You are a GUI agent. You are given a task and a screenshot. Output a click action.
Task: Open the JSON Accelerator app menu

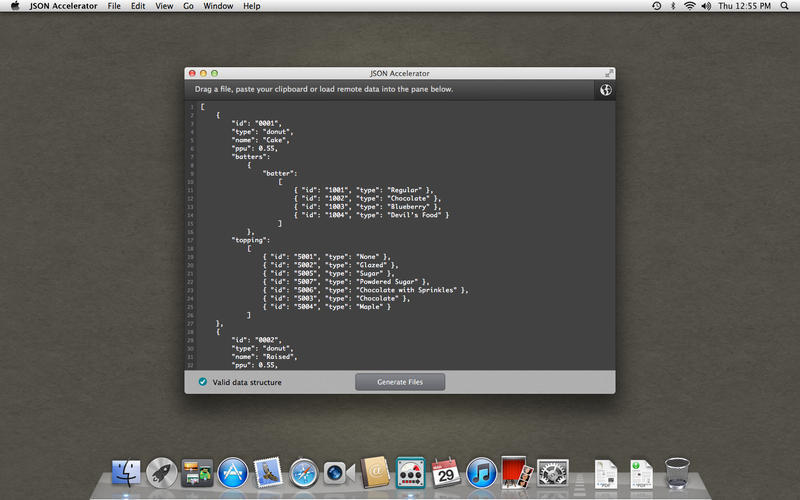tap(64, 6)
